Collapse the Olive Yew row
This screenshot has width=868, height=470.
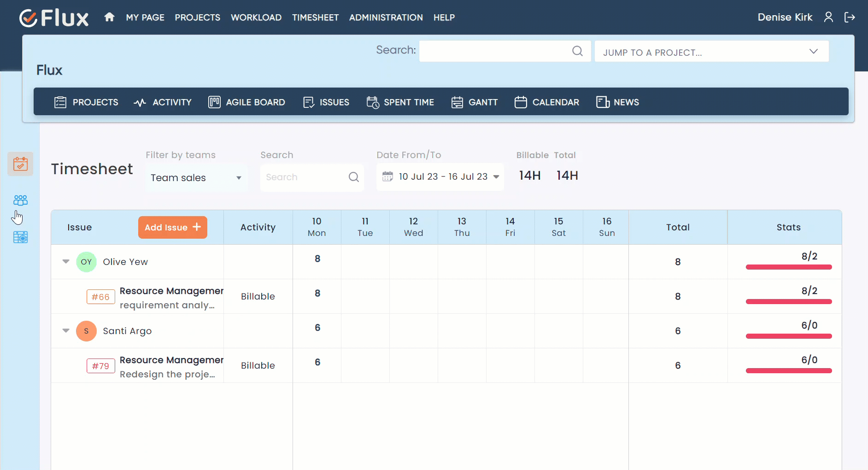coord(66,262)
